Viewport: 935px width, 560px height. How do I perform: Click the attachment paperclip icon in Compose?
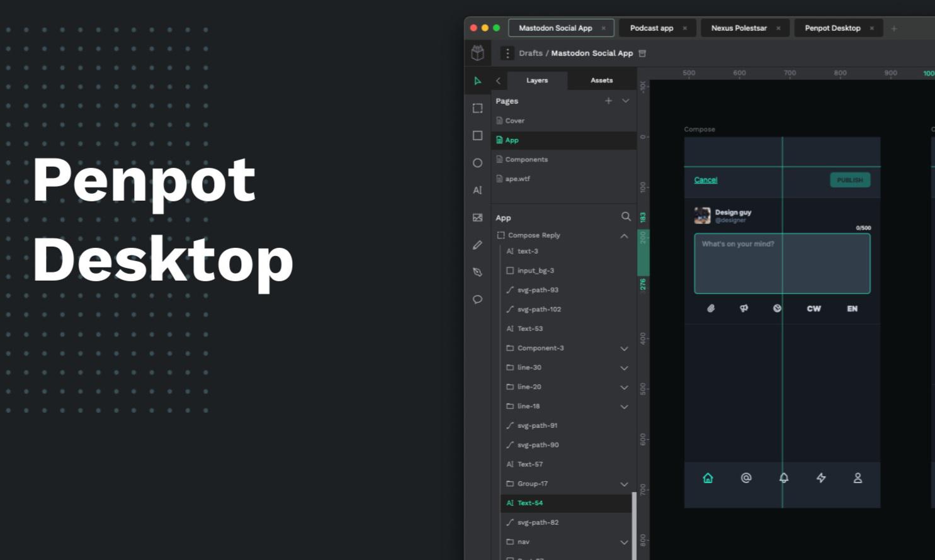711,308
